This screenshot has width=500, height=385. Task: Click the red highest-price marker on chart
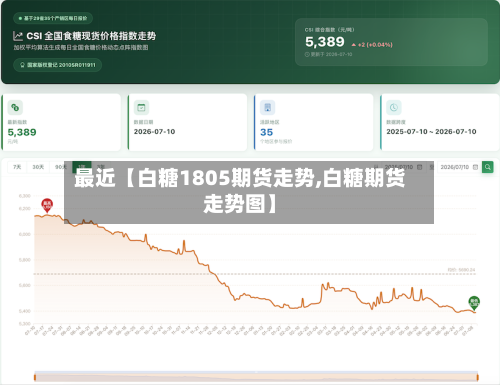[47, 205]
